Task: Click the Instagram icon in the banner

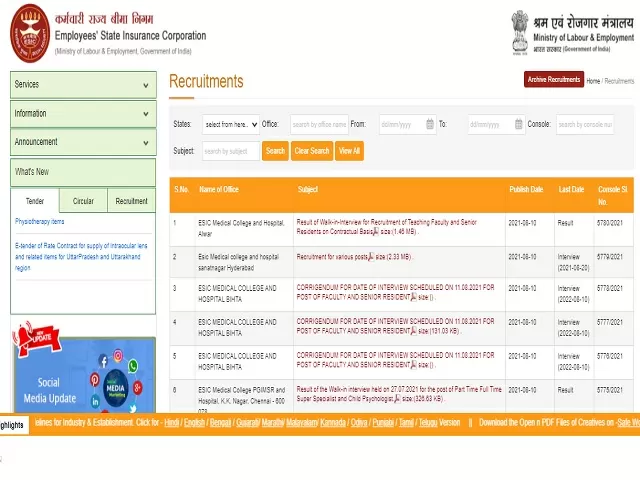Action: point(118,354)
